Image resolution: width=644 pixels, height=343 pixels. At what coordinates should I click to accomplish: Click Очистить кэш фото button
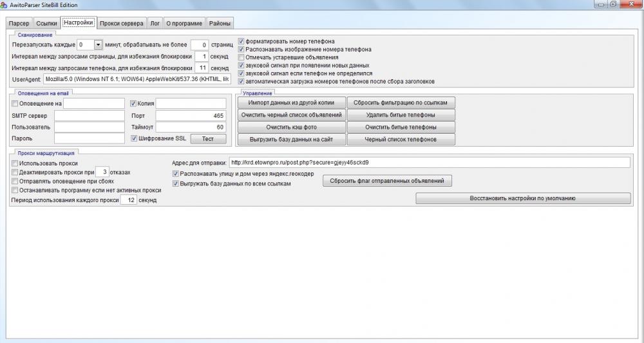(291, 127)
